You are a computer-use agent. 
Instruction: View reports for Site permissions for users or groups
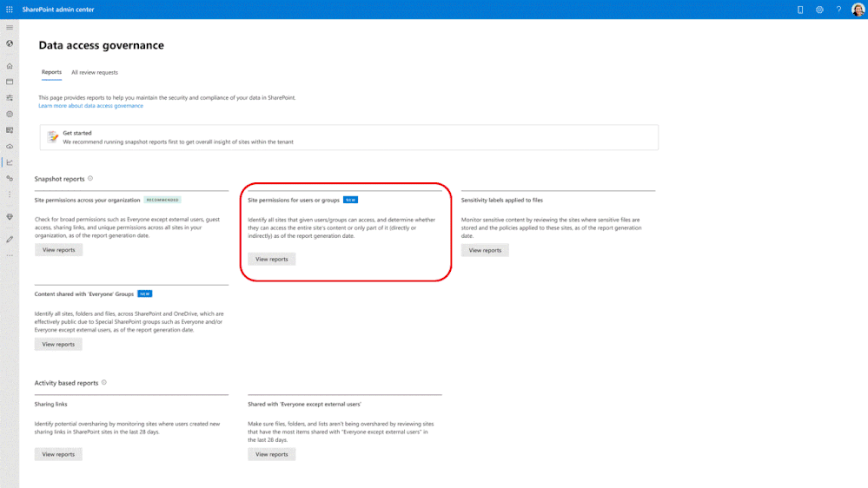click(x=272, y=259)
